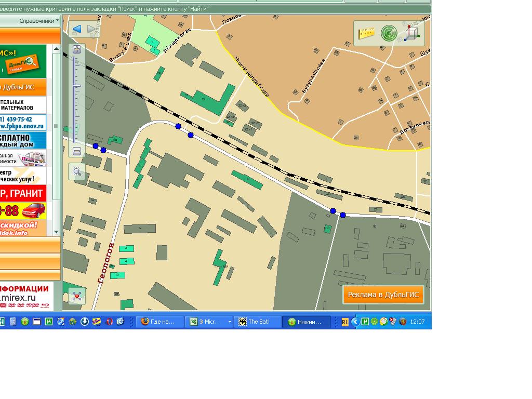532x399 pixels.
Task: Switch to The Bat! in taskbar
Action: [x=258, y=322]
